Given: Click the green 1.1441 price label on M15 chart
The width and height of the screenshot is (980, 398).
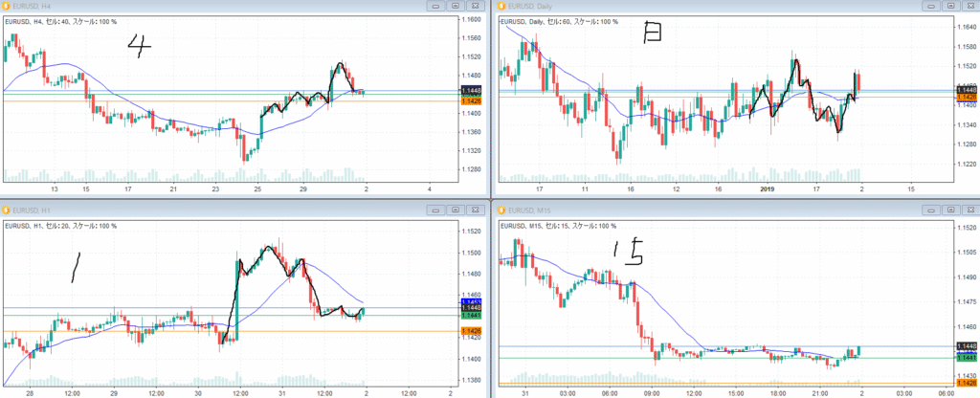Looking at the screenshot, I should [x=967, y=357].
